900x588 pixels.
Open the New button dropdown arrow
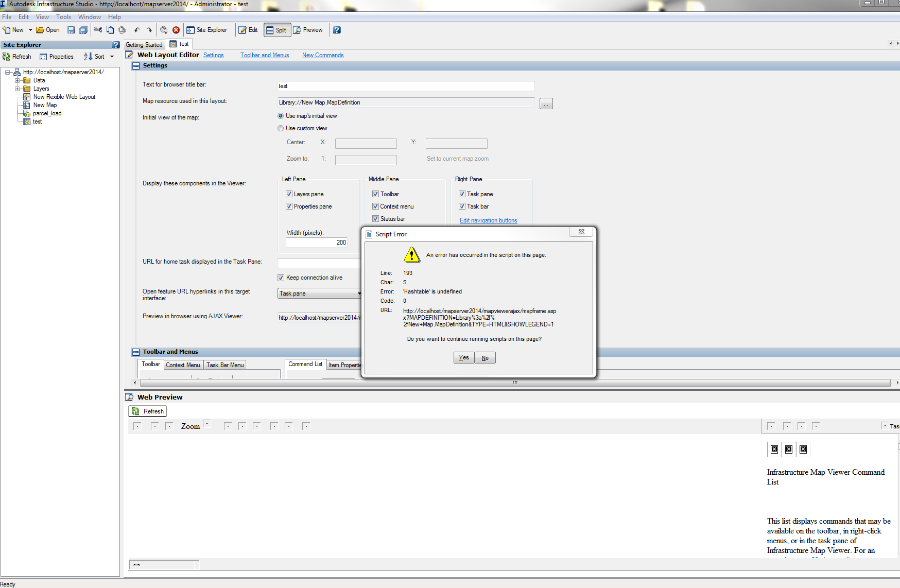pyautogui.click(x=30, y=30)
